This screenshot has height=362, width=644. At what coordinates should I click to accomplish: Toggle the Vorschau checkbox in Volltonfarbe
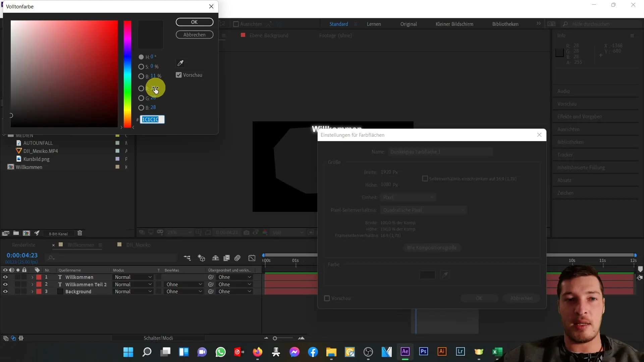pos(179,75)
